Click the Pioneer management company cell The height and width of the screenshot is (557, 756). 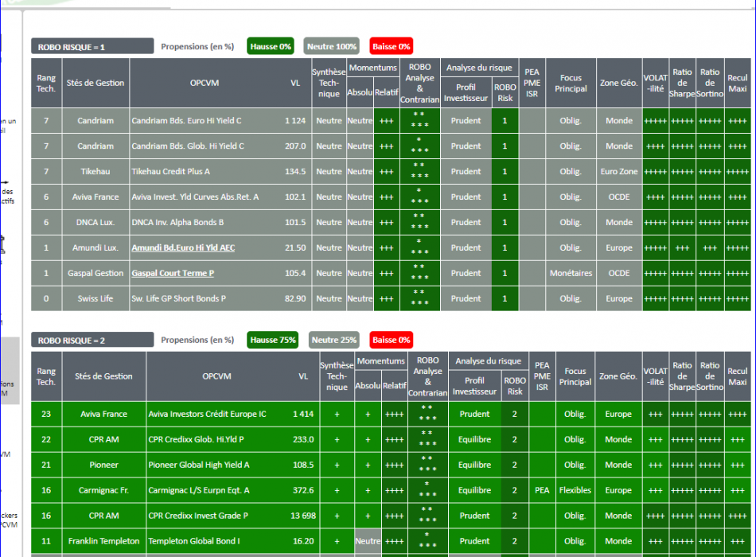[103, 465]
